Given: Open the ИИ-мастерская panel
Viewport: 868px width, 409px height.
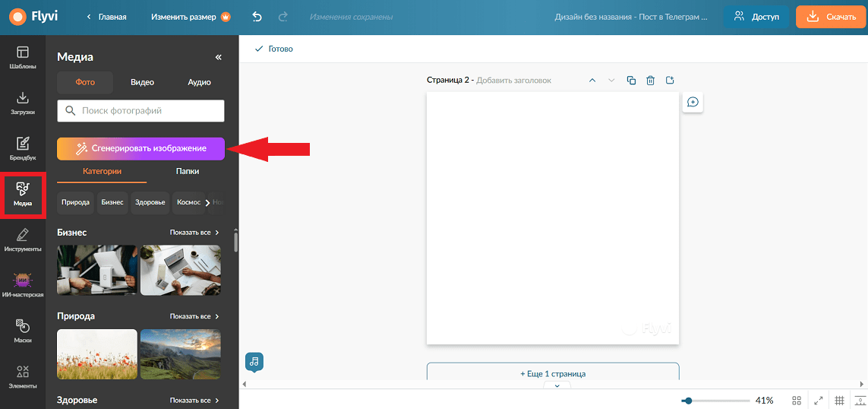Looking at the screenshot, I should [23, 285].
